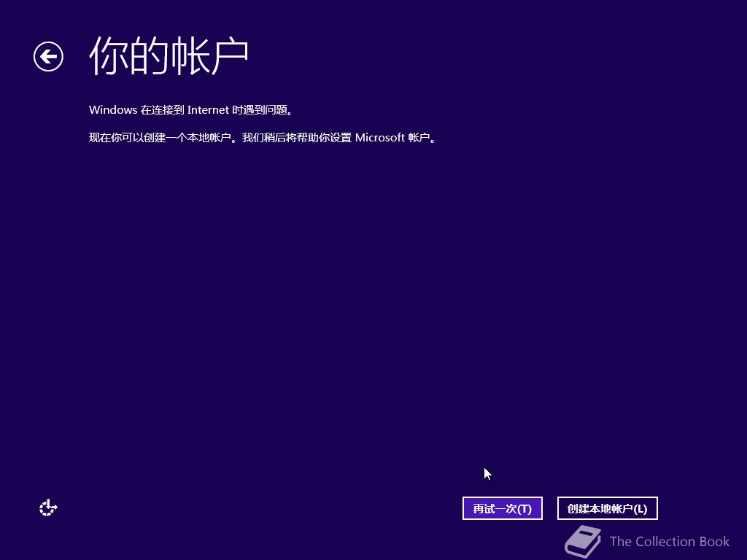Click the line mentioning Microsoft 帐户

click(x=263, y=138)
